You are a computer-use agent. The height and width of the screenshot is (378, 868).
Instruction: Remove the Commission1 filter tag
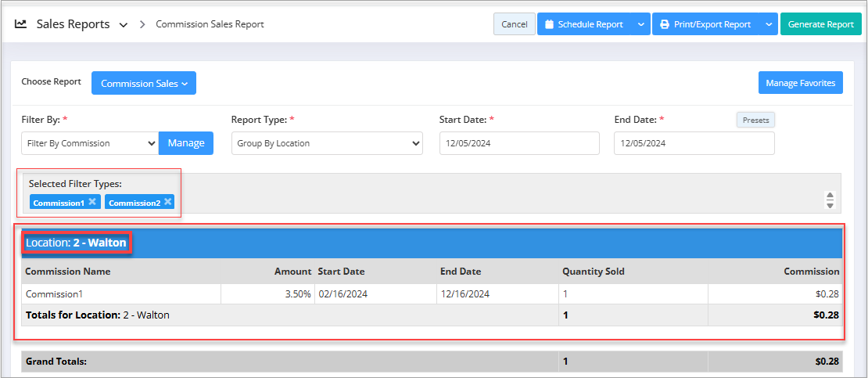92,202
